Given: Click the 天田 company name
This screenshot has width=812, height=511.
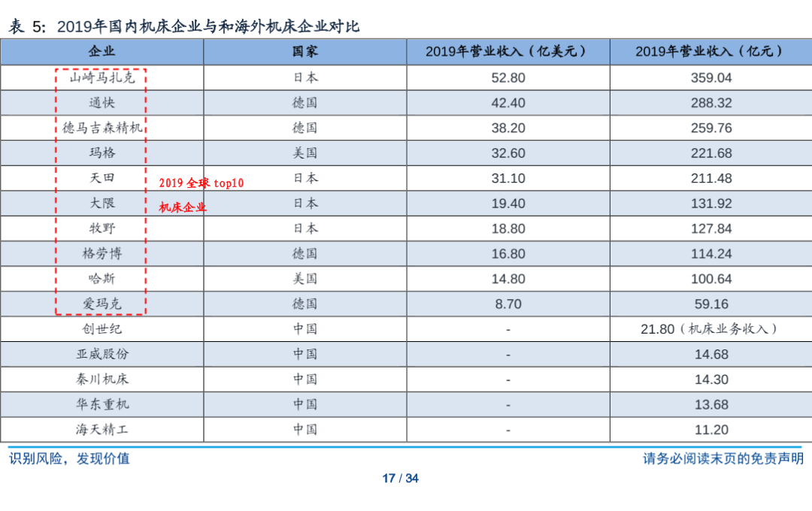Looking at the screenshot, I should pos(102,178).
